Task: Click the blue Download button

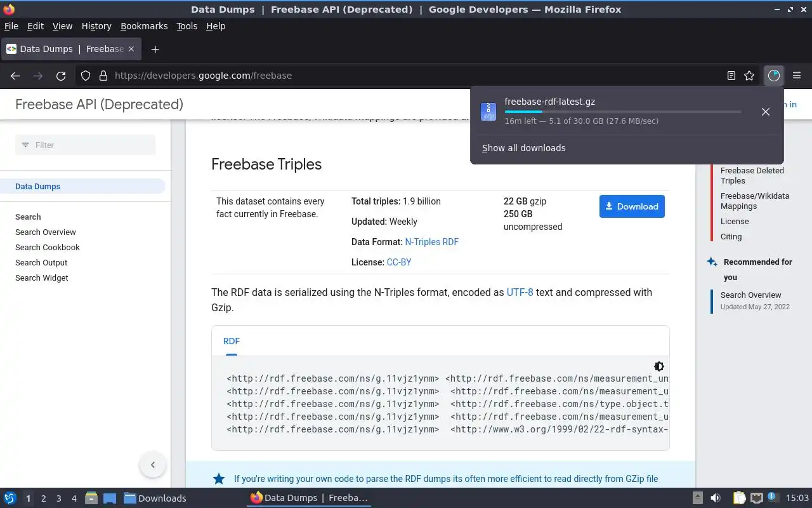Action: [632, 206]
